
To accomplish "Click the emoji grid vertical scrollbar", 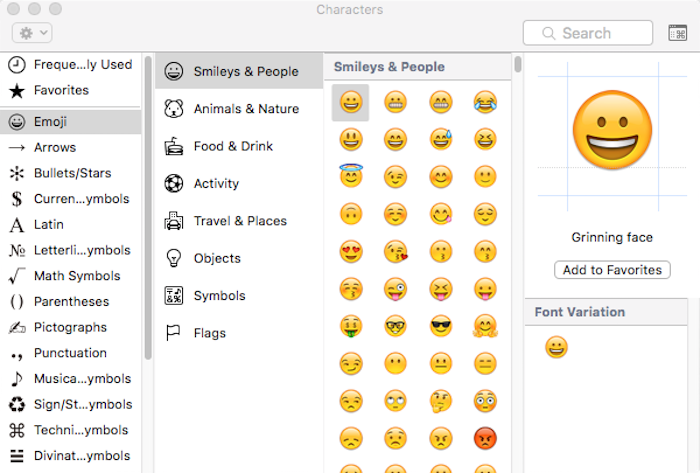I will (x=517, y=64).
